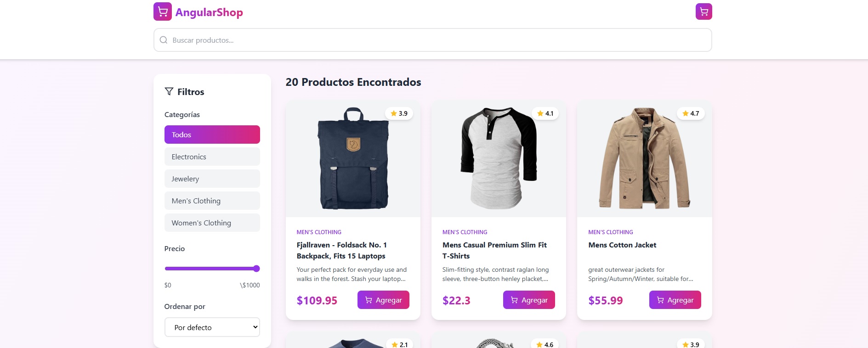Screen dimensions: 868x348
Task: Select the Electronics category filter
Action: [212, 157]
